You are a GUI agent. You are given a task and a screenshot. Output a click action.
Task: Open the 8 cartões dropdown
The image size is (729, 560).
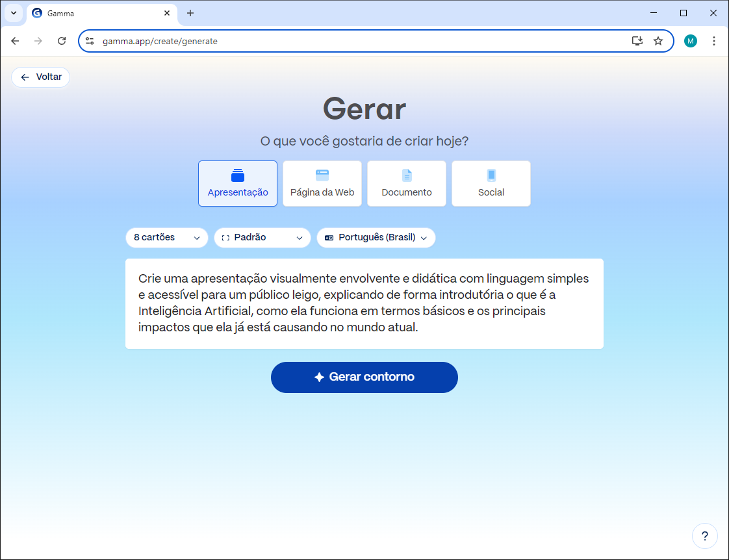coord(167,238)
